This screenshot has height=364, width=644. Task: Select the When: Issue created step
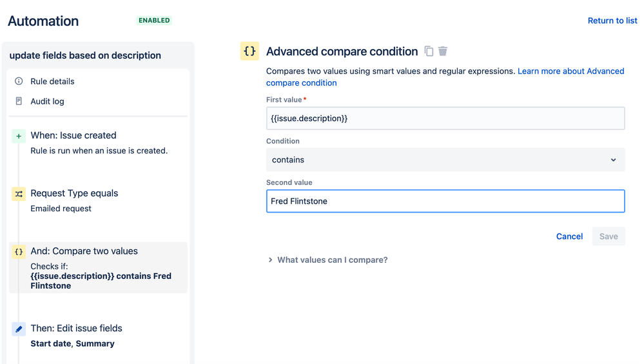coord(73,135)
